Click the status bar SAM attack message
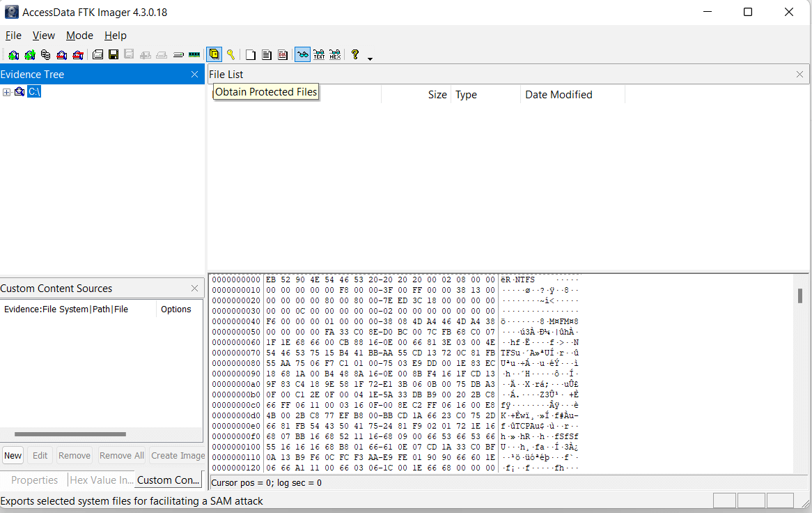Screen dimensions: 812x513 (x=132, y=501)
